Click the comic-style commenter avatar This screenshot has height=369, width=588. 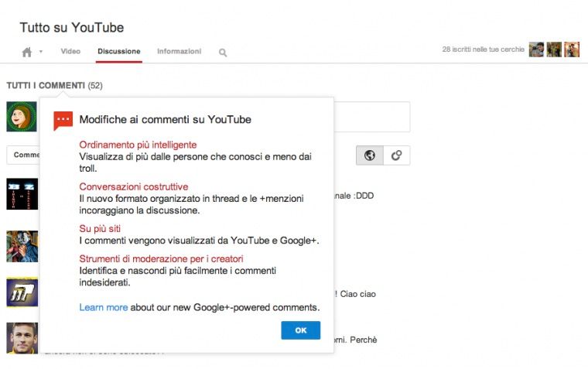(x=22, y=246)
